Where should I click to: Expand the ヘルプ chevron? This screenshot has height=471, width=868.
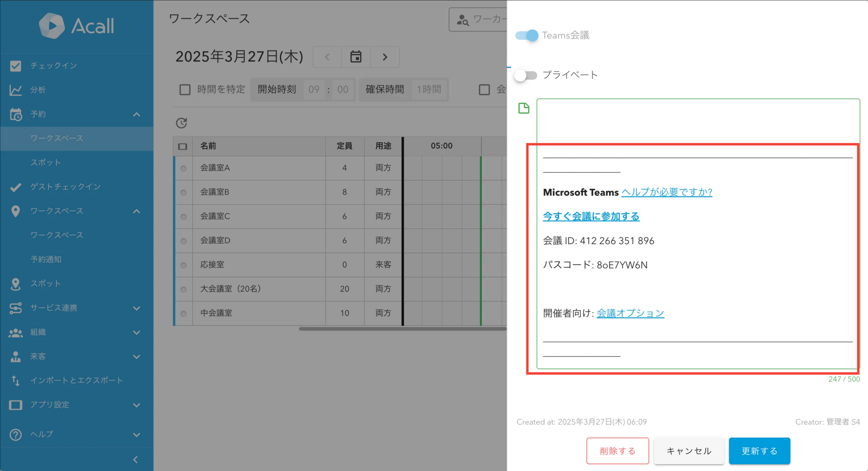click(x=136, y=435)
